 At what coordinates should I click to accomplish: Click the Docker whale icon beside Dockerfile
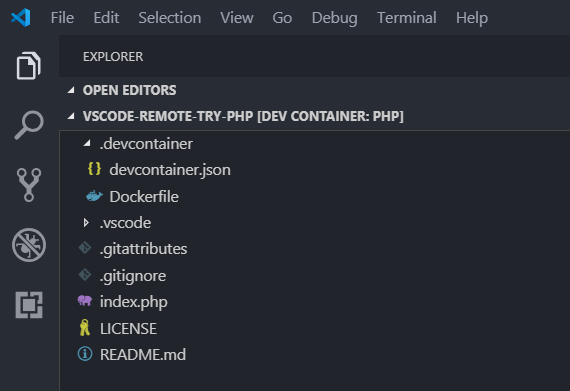pyautogui.click(x=94, y=196)
